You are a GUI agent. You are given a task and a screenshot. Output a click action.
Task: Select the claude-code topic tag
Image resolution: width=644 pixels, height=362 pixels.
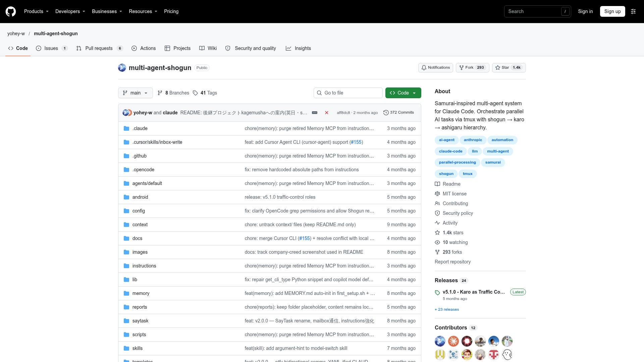pyautogui.click(x=450, y=151)
